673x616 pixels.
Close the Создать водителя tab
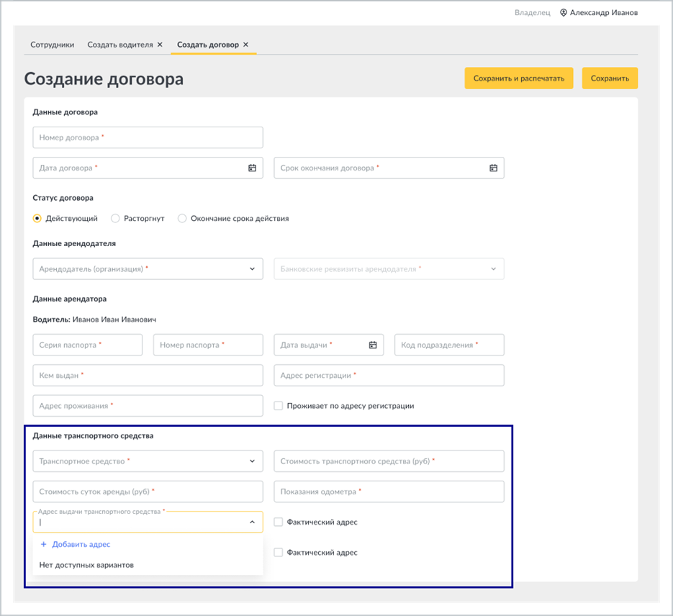coord(160,45)
